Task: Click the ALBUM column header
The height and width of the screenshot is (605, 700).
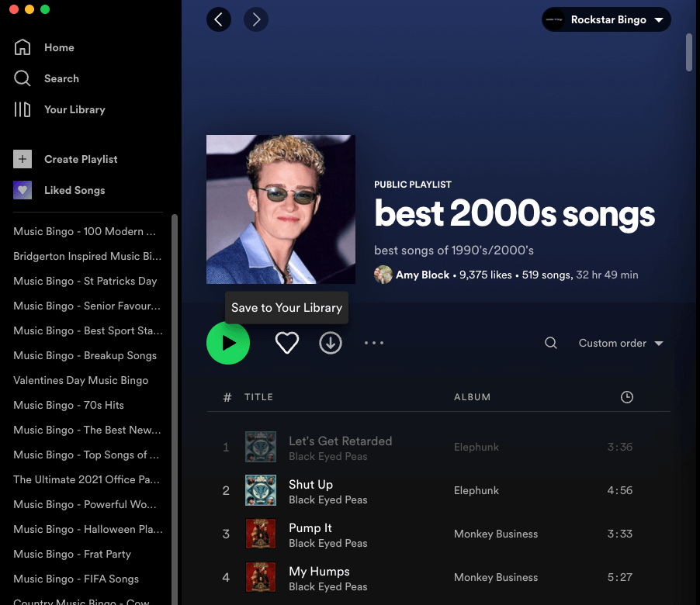Action: [473, 397]
